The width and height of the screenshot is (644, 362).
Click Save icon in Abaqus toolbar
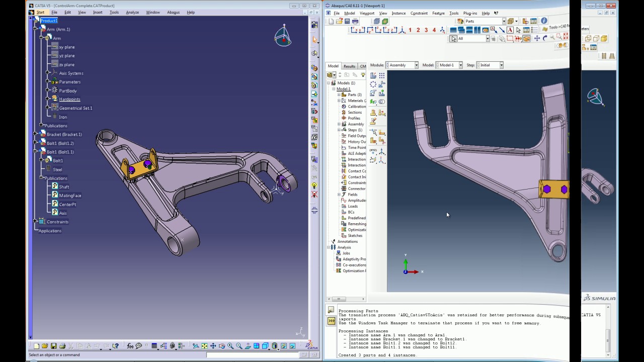tap(347, 21)
